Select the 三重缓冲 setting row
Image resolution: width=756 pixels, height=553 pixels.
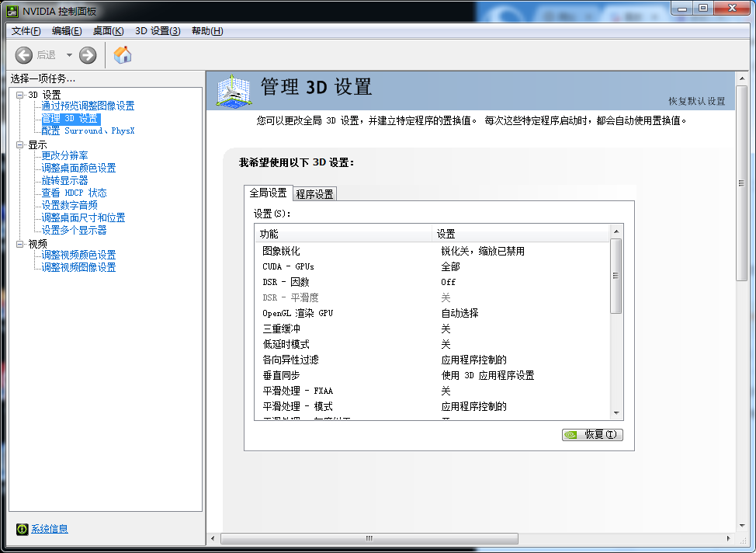[x=432, y=329]
